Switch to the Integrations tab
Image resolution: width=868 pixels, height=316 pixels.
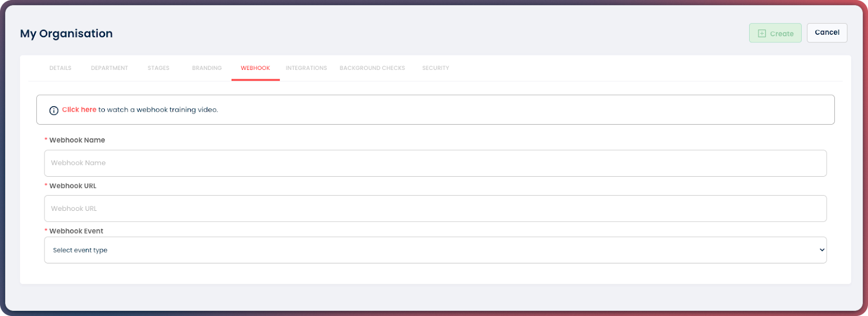click(x=307, y=68)
